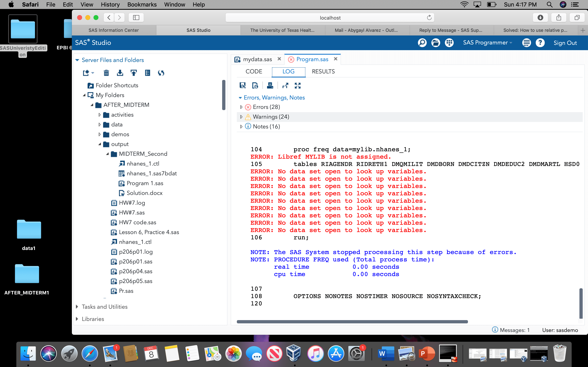Switch to the RESULTS tab
588x367 pixels.
click(323, 71)
